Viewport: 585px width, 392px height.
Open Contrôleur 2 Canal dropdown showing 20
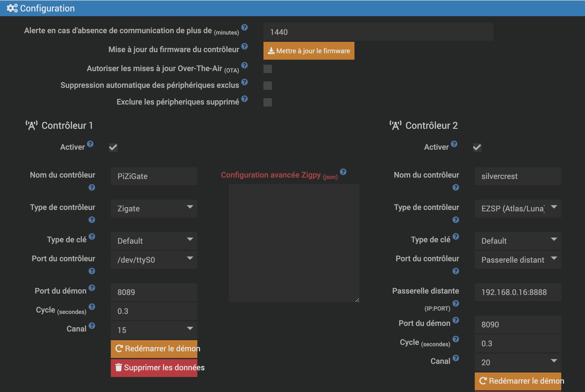tap(517, 362)
